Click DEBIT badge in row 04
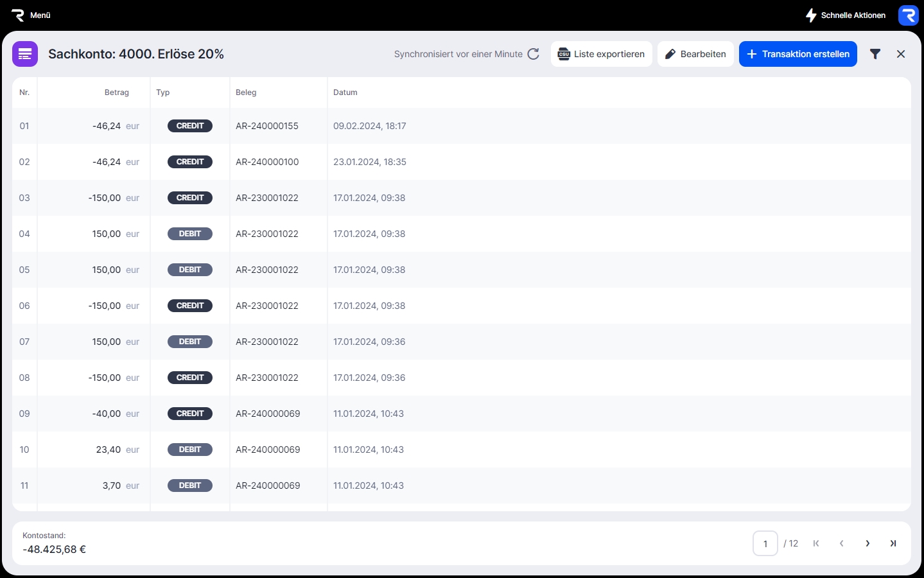 pos(190,234)
